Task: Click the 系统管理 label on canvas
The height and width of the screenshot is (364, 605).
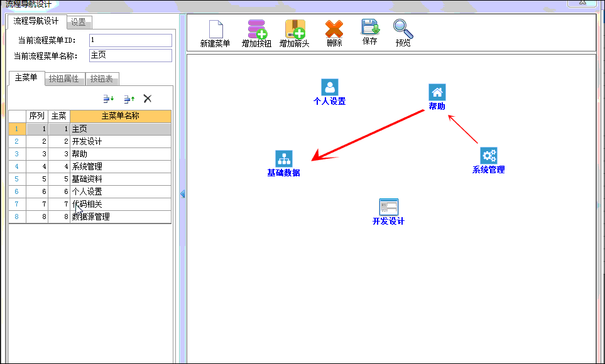Action: [x=489, y=169]
